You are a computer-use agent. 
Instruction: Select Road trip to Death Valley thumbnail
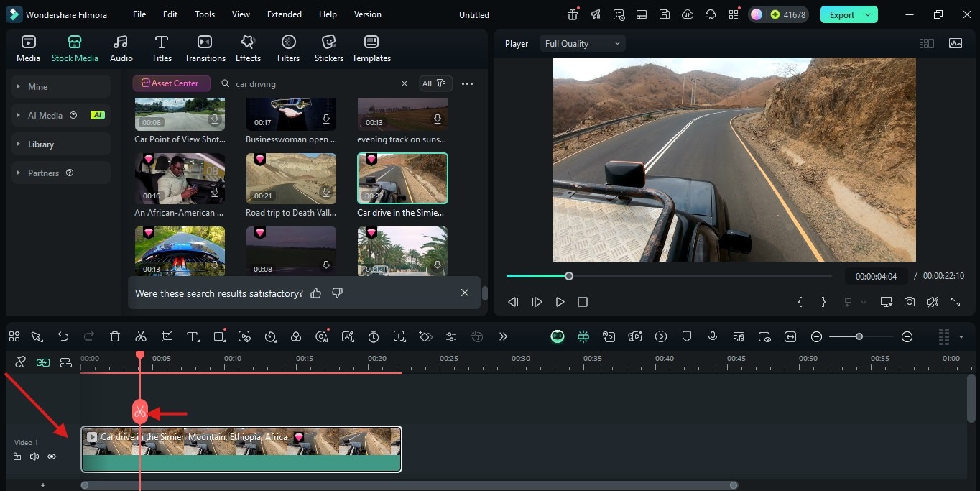coord(291,178)
